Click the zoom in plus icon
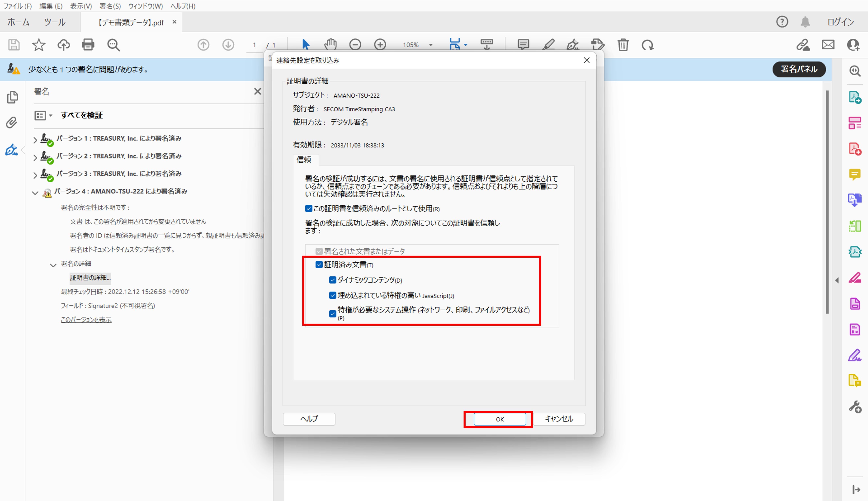This screenshot has width=868, height=501. pos(380,45)
